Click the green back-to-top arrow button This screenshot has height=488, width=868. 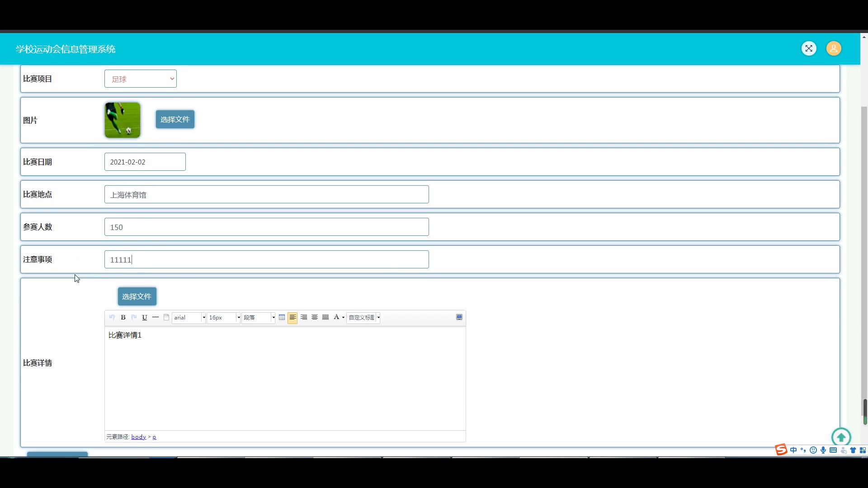[841, 437]
